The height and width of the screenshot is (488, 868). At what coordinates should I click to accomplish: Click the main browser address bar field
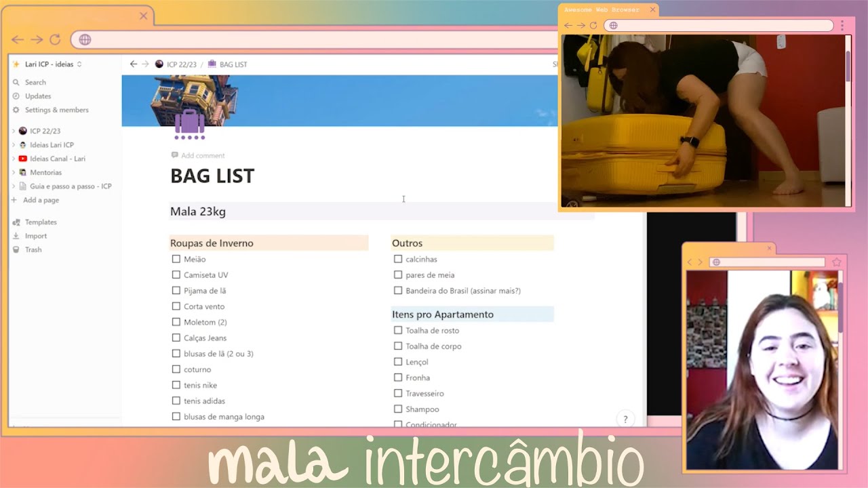tap(315, 40)
